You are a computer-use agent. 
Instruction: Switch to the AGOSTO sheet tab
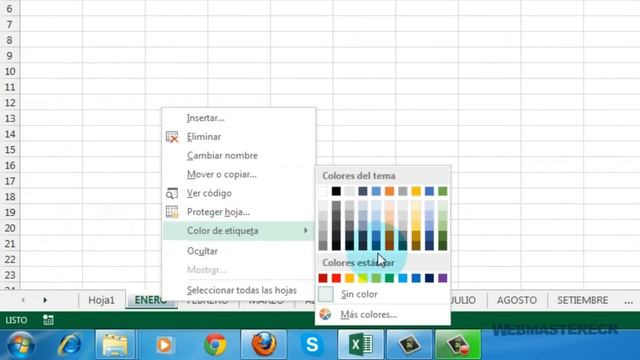click(x=517, y=300)
